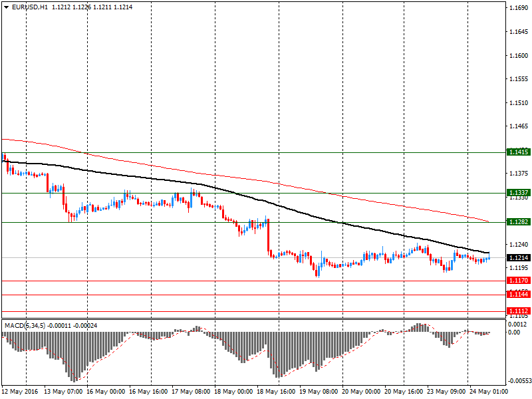532x399 pixels.
Task: Select the MACD scale value -0.00553
Action: tap(519, 381)
